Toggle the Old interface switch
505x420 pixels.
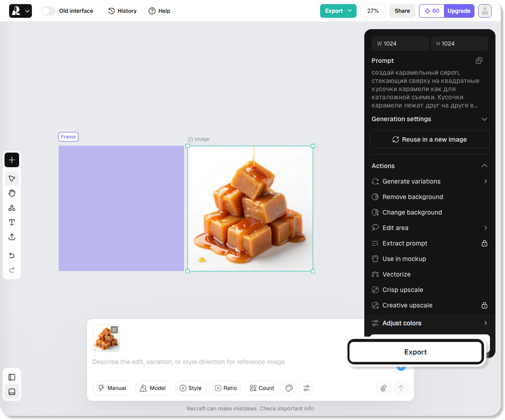pyautogui.click(x=48, y=11)
